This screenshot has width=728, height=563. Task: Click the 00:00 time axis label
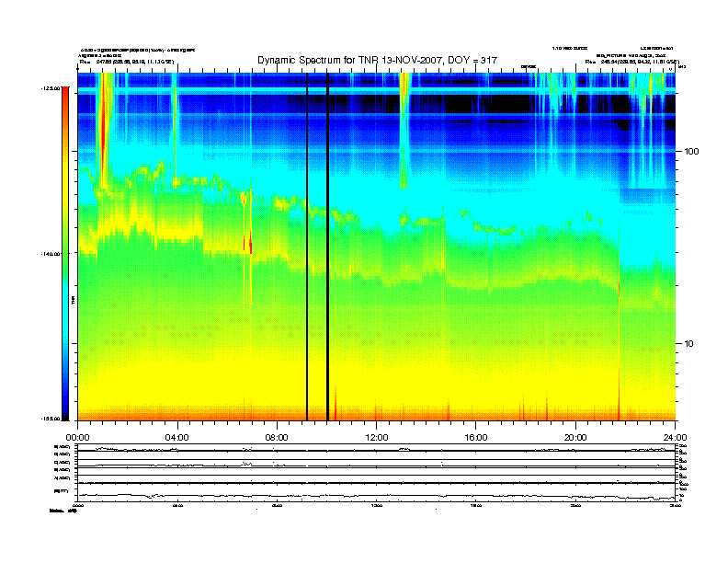[x=77, y=438]
